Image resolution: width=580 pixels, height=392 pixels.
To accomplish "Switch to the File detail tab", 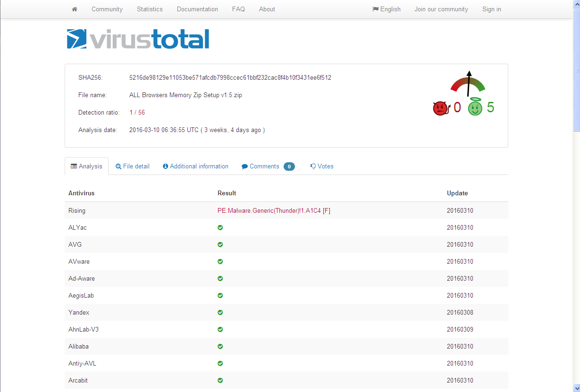I will pos(133,166).
